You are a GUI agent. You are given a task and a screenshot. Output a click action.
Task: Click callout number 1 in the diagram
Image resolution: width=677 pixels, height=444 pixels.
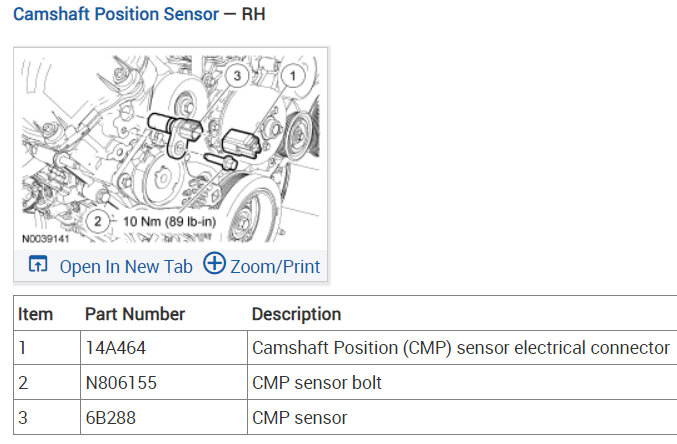292,74
